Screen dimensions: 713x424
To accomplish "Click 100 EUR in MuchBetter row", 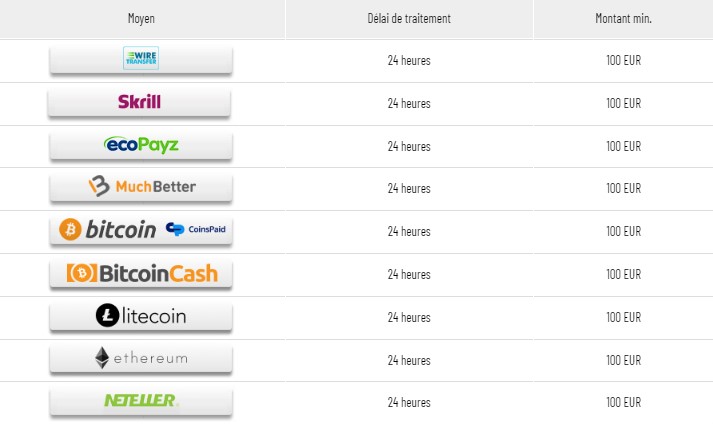I will click(x=623, y=188).
